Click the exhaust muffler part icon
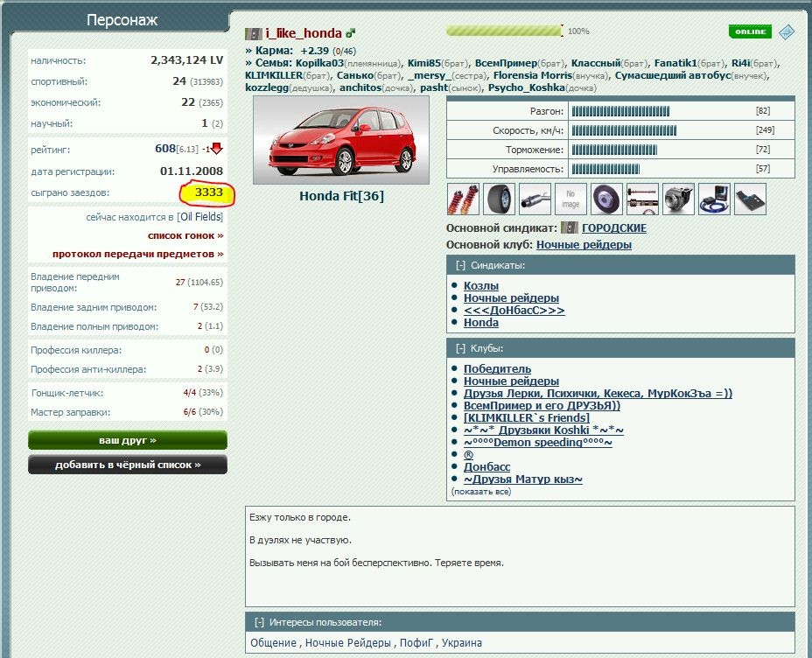The width and height of the screenshot is (812, 658). pyautogui.click(x=535, y=199)
